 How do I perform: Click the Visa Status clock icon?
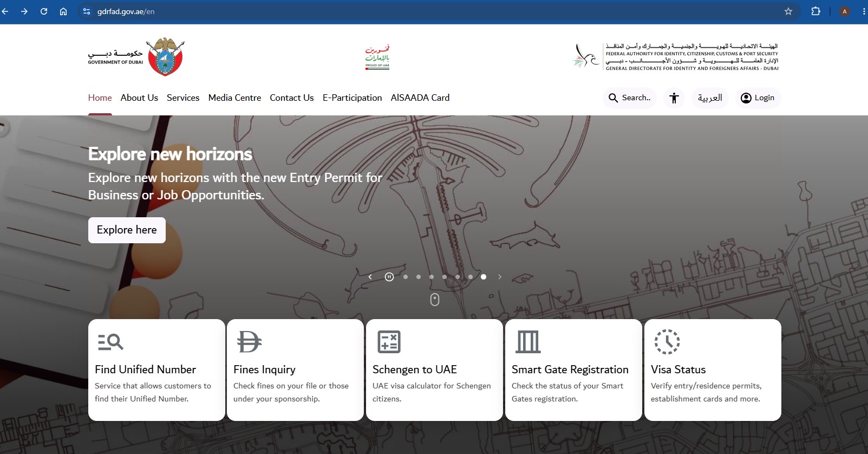(x=667, y=342)
